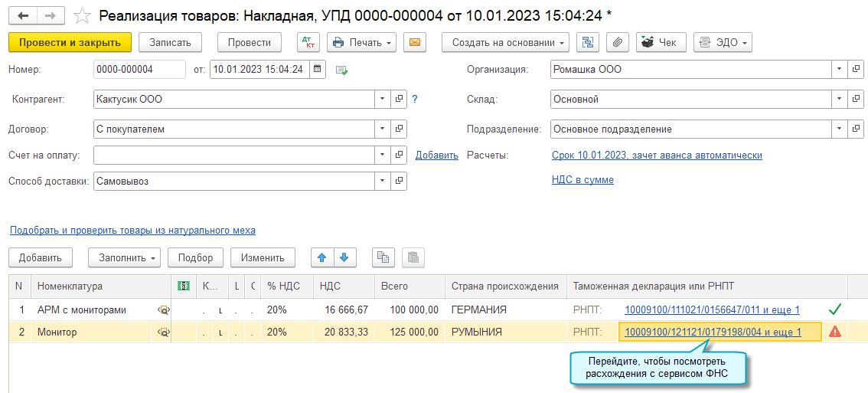Click red warning triangle in Монитор row
This screenshot has height=393, width=868.
835,332
